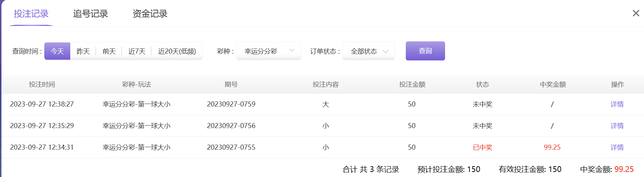Choose the 前天 time range
The width and height of the screenshot is (644, 177).
[x=109, y=51]
